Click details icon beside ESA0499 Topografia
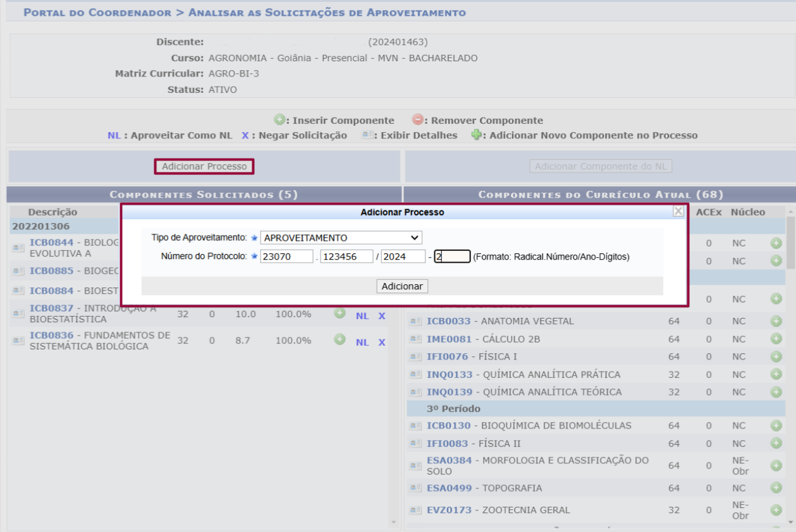796x532 pixels. coord(415,488)
